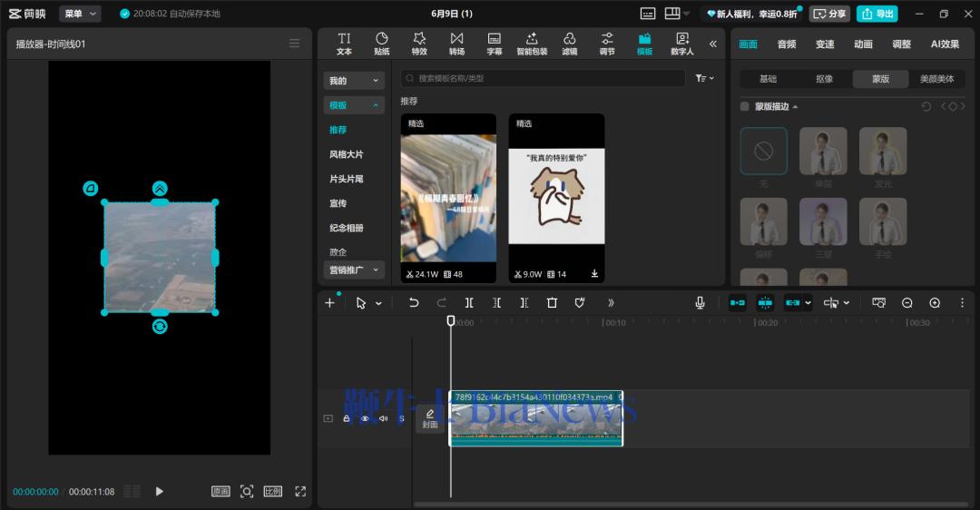Select the 片头片尾 category
Screen dimensions: 980x510
[x=347, y=179]
